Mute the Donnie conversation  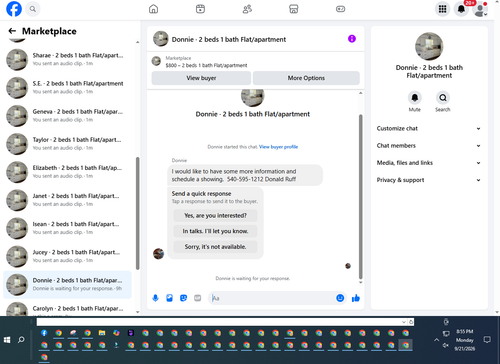415,98
